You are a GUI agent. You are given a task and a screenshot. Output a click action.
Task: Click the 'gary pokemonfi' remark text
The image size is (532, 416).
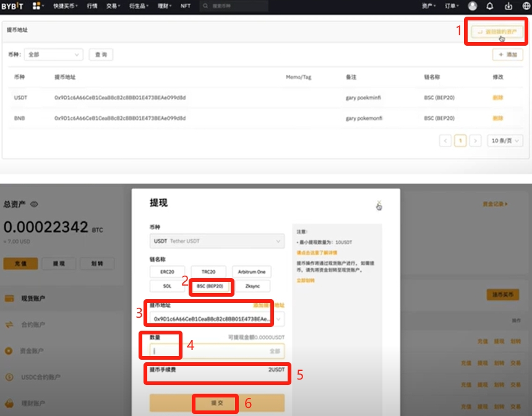(364, 118)
